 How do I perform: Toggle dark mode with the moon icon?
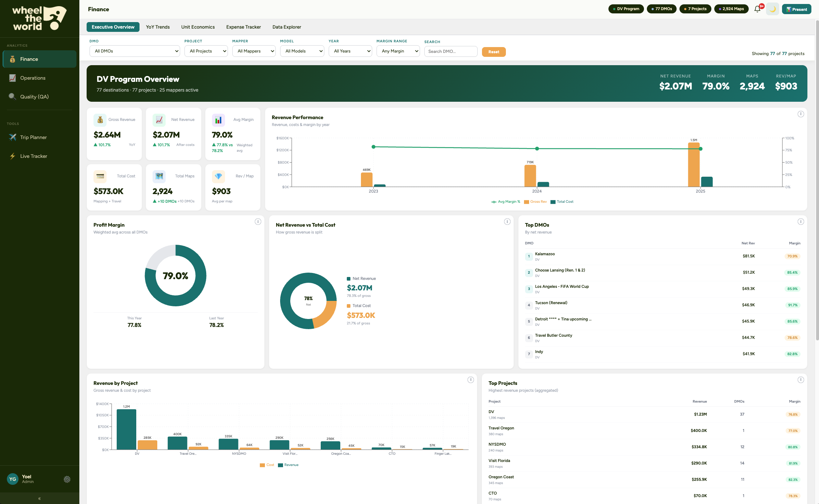(773, 9)
